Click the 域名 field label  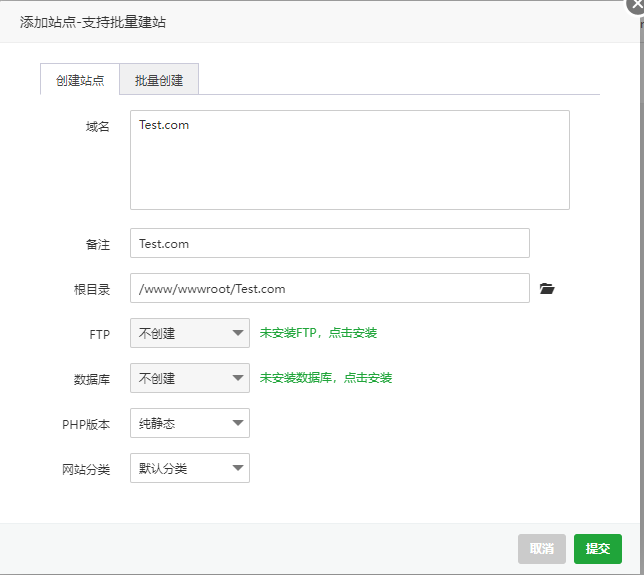[x=98, y=126]
